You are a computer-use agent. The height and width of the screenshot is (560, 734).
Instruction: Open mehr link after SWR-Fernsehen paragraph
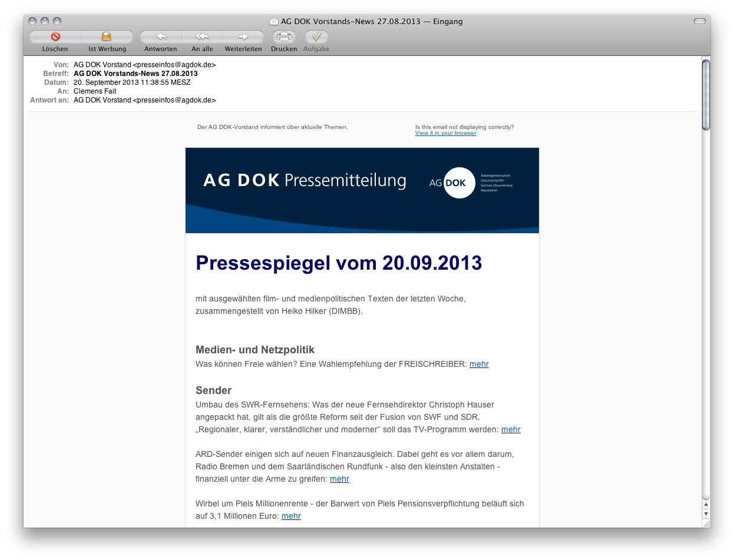coord(511,429)
